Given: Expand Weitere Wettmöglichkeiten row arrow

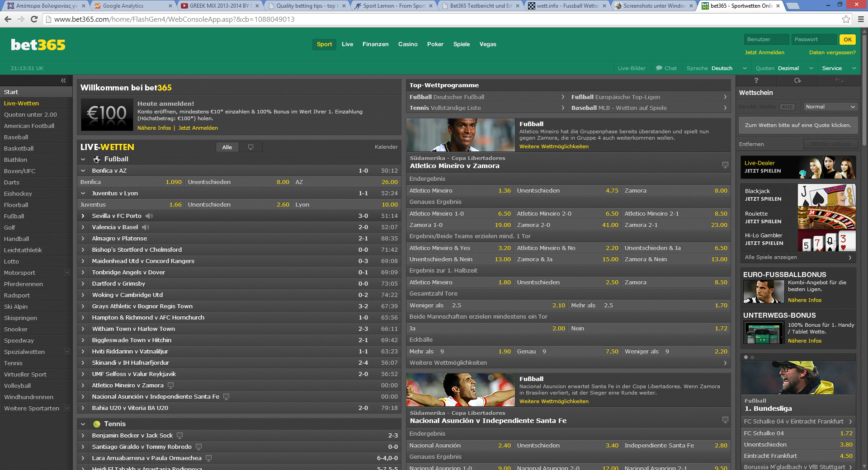Looking at the screenshot, I should click(725, 363).
